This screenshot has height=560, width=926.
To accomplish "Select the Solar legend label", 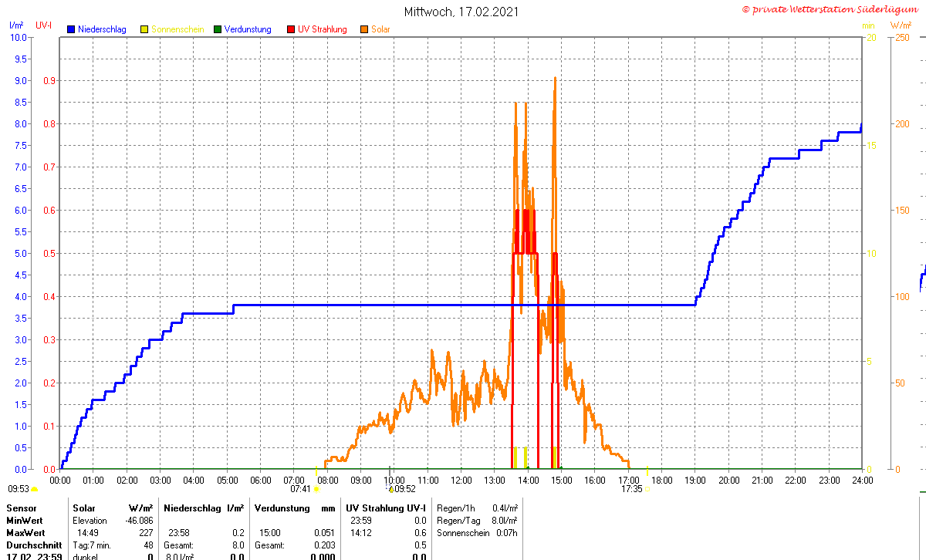I will coord(380,29).
